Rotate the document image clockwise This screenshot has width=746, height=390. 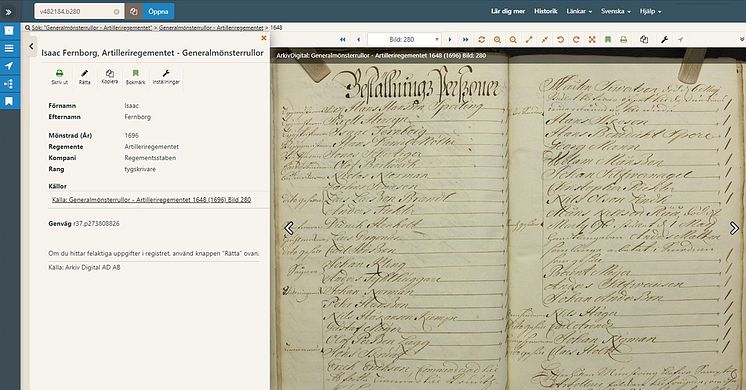coord(576,39)
